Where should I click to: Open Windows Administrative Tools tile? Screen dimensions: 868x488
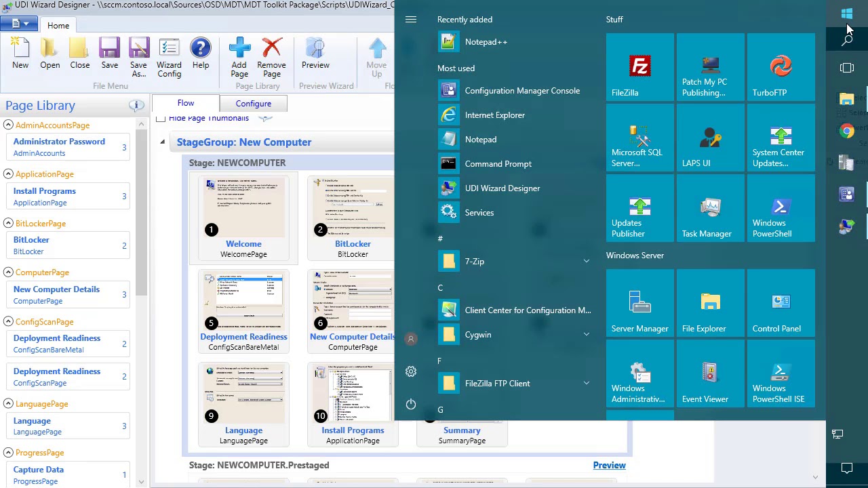(x=640, y=374)
